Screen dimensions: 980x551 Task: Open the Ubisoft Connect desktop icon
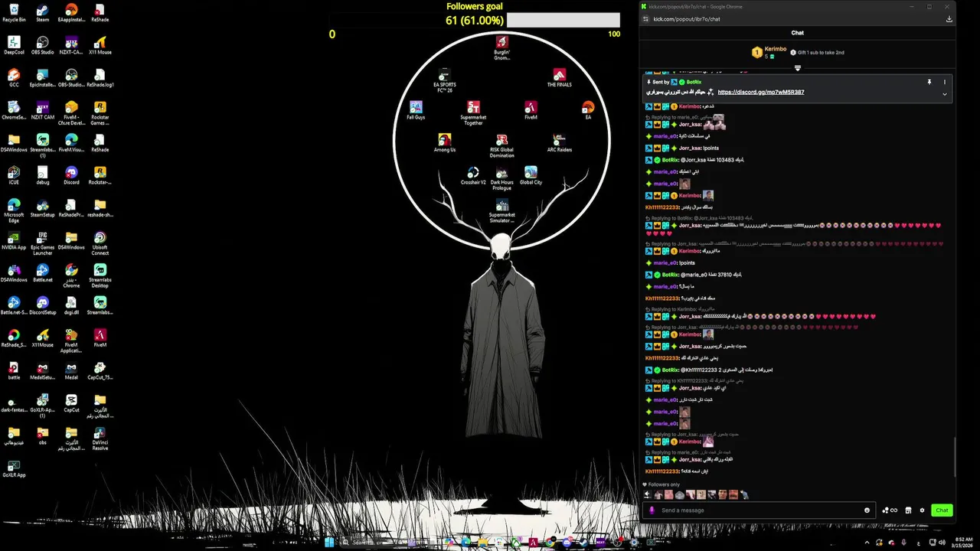pos(100,243)
